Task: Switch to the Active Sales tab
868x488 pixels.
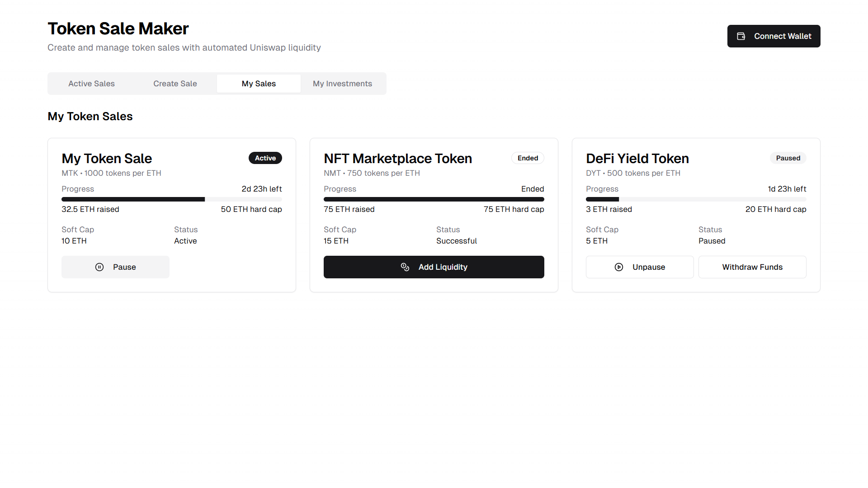Action: pyautogui.click(x=91, y=84)
